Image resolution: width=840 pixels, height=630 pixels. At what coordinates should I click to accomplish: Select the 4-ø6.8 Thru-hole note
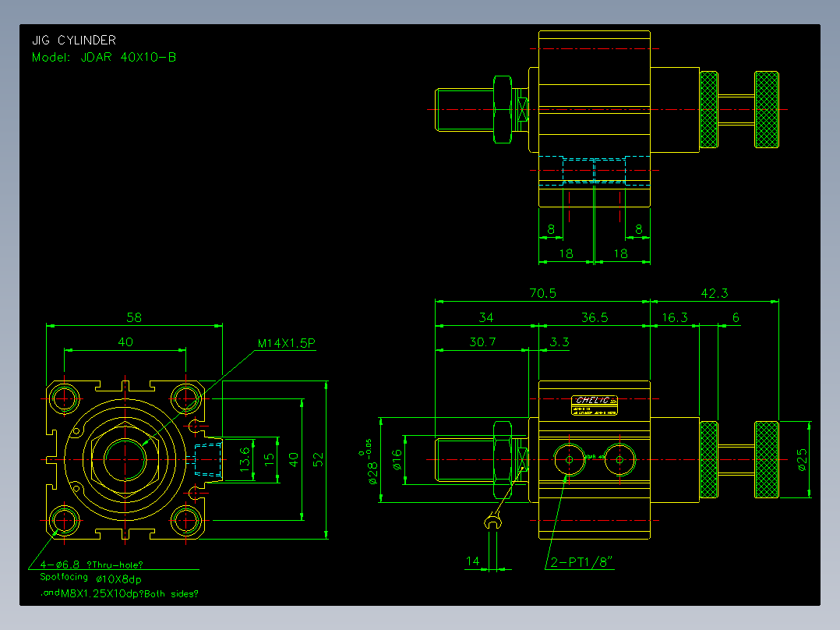click(x=92, y=565)
